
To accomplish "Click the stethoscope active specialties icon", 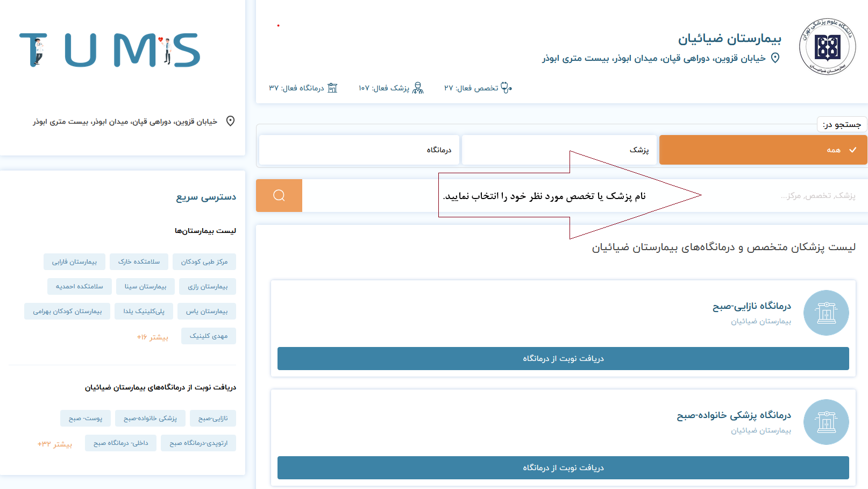I will click(506, 88).
